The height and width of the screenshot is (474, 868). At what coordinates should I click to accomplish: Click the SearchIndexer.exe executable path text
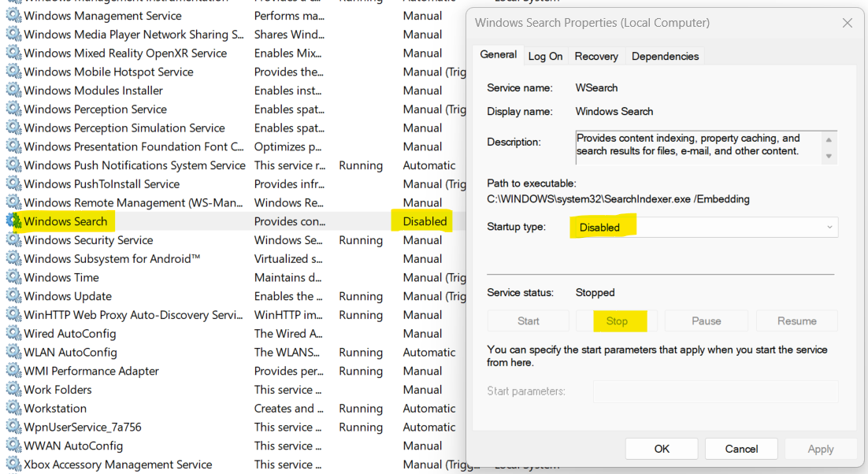(x=618, y=199)
